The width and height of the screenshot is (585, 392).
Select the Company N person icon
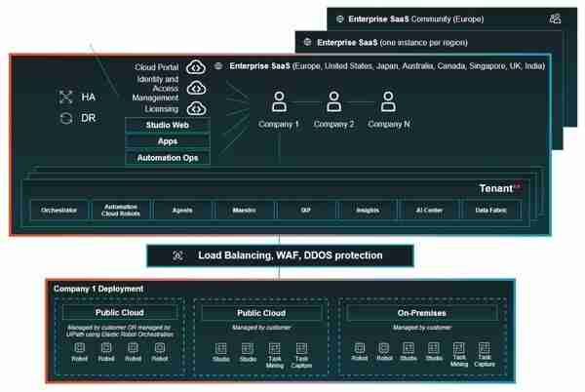pos(388,101)
